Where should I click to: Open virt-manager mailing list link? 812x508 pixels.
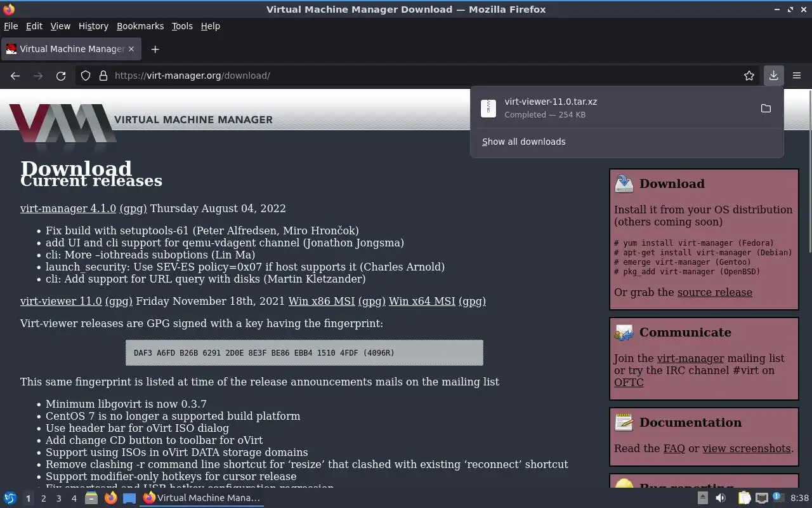pyautogui.click(x=690, y=358)
